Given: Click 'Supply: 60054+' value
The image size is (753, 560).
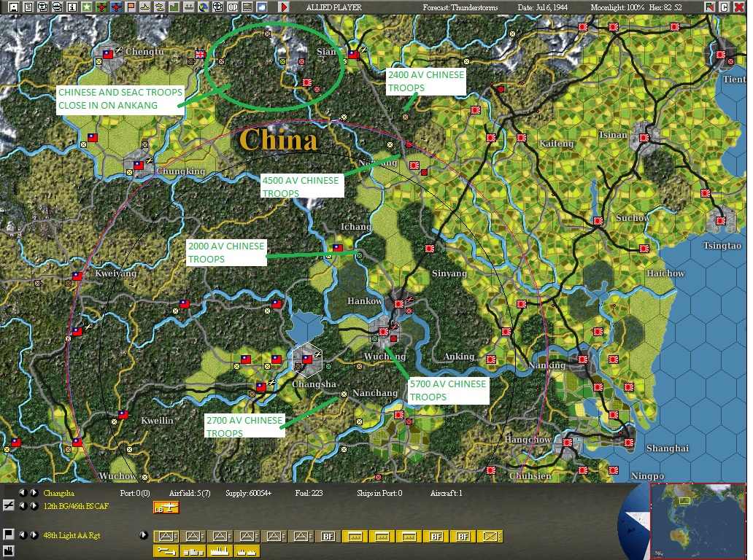Looking at the screenshot, I should pos(248,493).
